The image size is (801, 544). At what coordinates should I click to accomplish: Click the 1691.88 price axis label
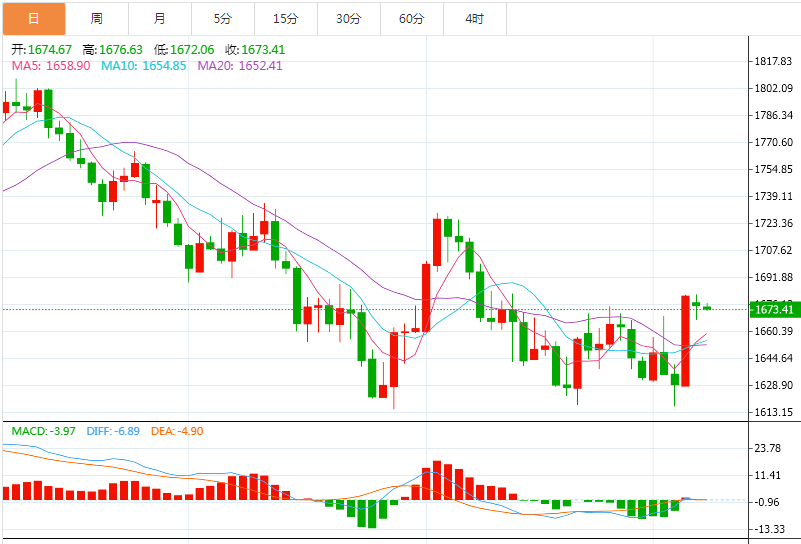click(x=773, y=277)
